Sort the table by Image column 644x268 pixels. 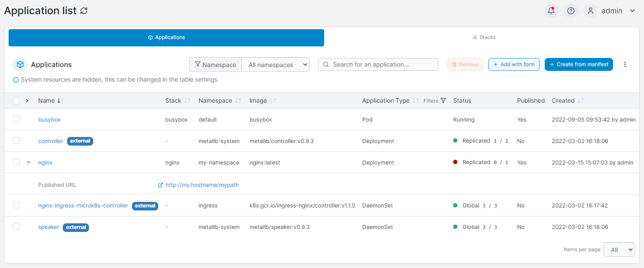click(x=273, y=100)
